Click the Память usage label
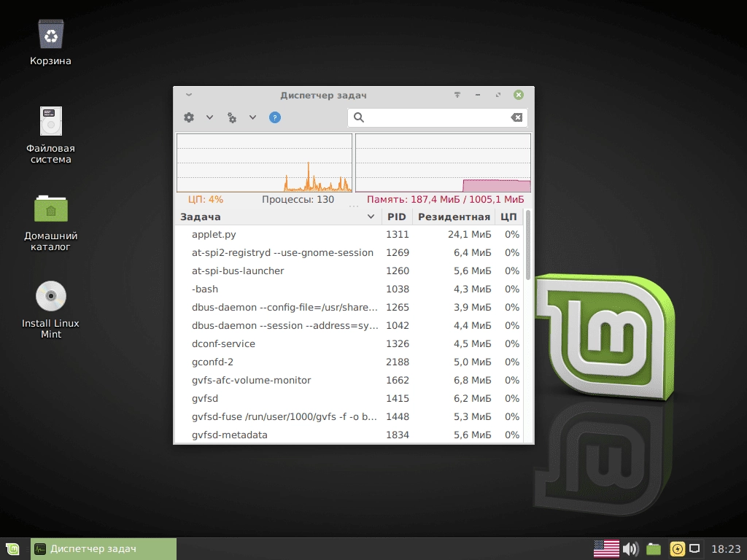This screenshot has width=747, height=560. tap(445, 200)
